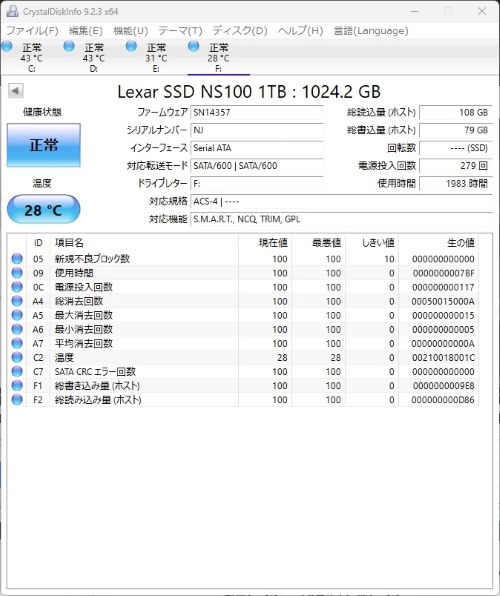Screen dimensions: 500x596
Task: Select the E: drive status orb
Action: point(131,46)
